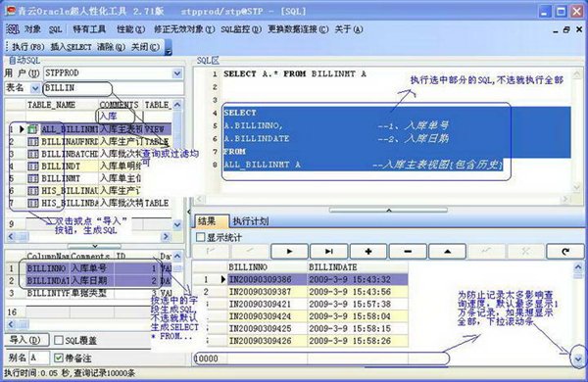Click the 插入SELECT toolbar button
The height and width of the screenshot is (382, 588).
71,47
